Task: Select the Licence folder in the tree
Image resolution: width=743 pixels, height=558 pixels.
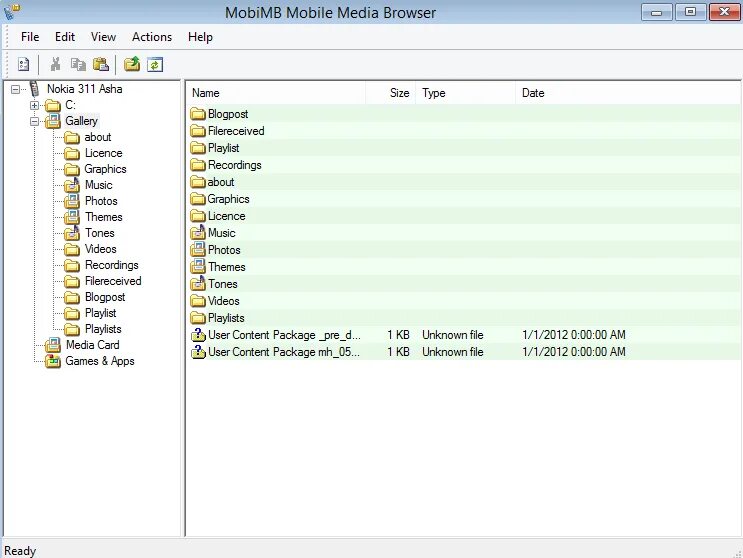Action: point(103,153)
